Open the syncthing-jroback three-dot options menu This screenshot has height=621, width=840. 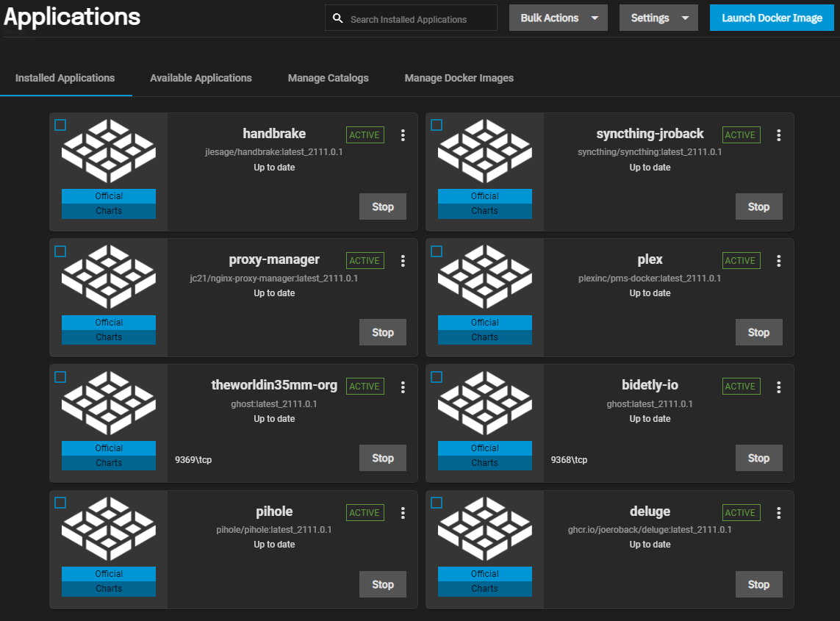point(778,135)
